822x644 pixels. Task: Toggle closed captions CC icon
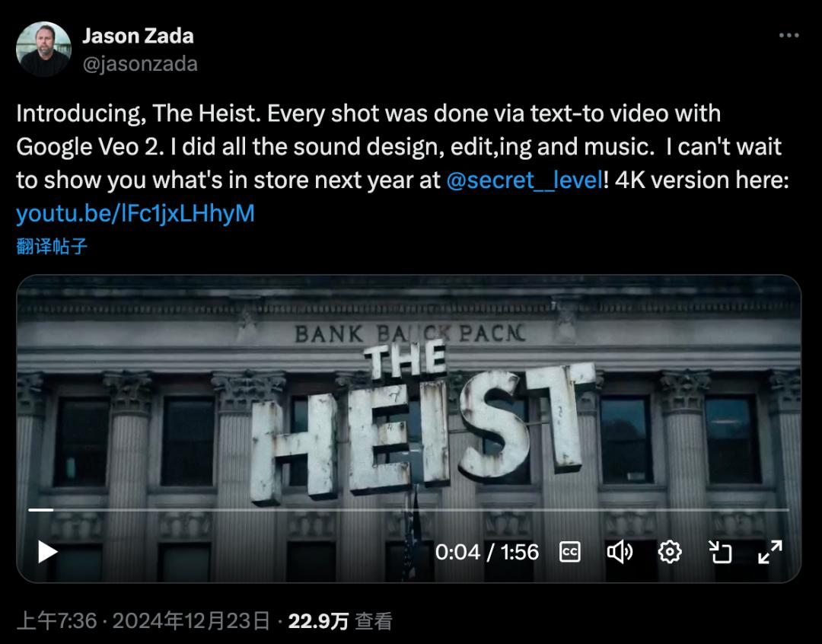coord(569,552)
